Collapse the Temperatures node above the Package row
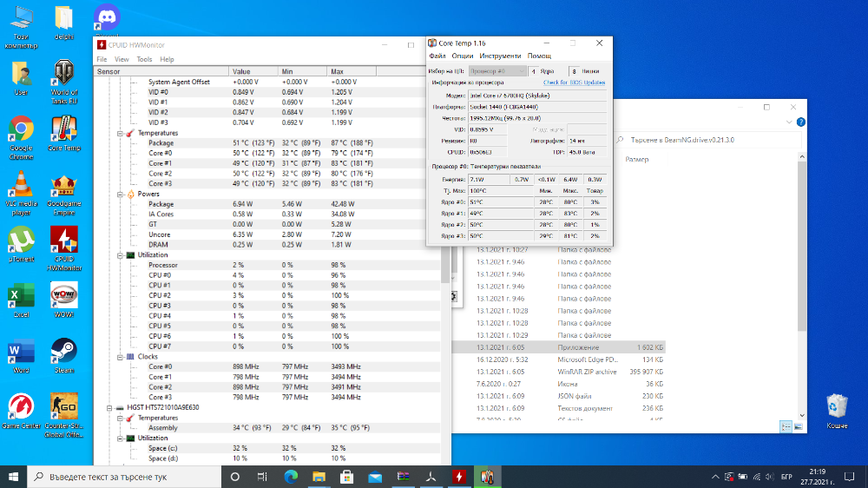The height and width of the screenshot is (488, 868). [120, 133]
